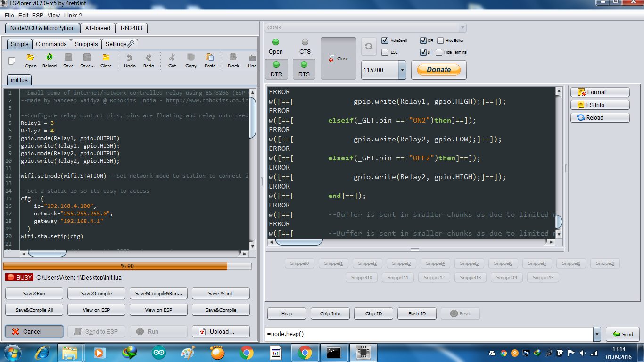
Task: Click the =node.heap() command input field
Action: (x=429, y=334)
